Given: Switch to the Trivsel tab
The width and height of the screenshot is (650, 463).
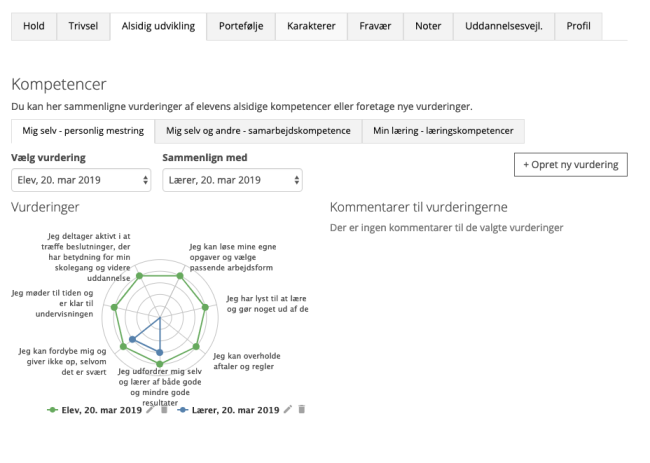Looking at the screenshot, I should tap(83, 26).
